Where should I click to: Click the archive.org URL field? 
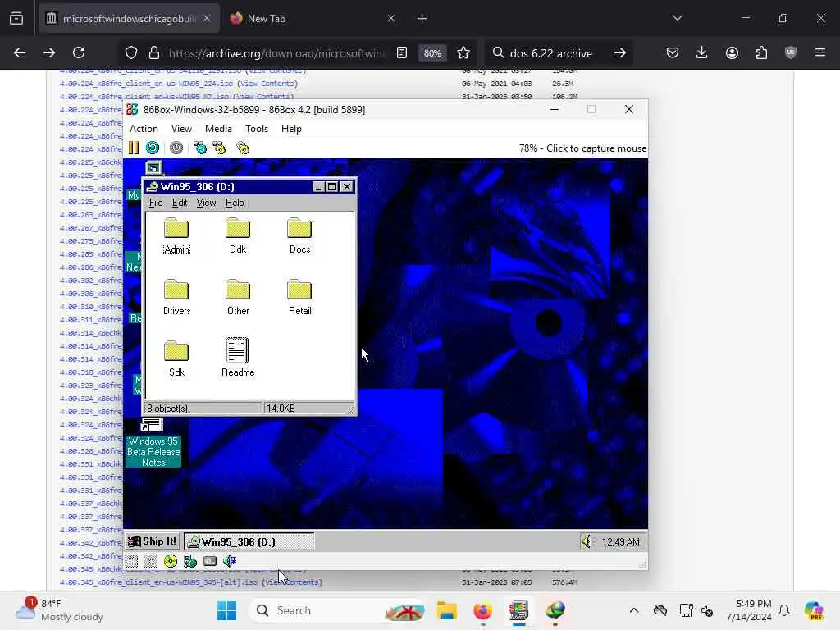(276, 53)
